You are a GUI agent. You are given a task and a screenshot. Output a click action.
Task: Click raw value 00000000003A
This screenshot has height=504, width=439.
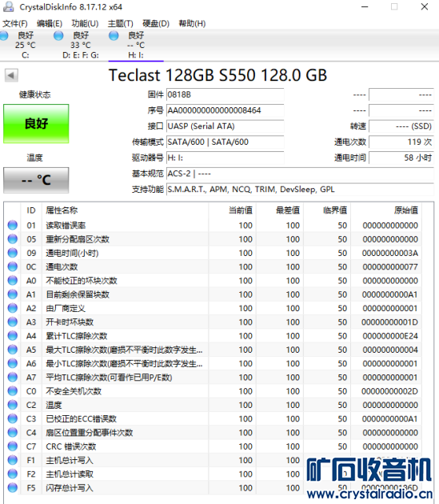[390, 254]
